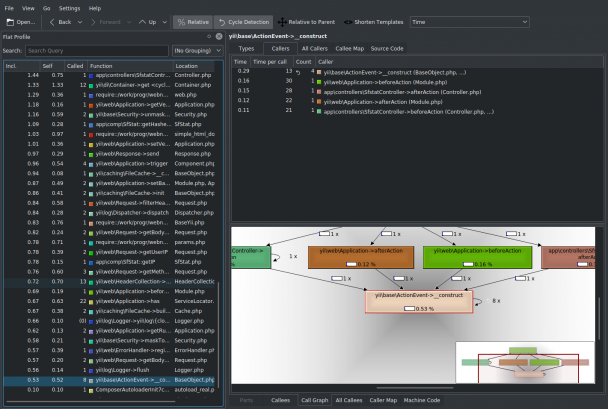Sort flat profile by Incl. column
The height and width of the screenshot is (409, 608).
coord(21,66)
